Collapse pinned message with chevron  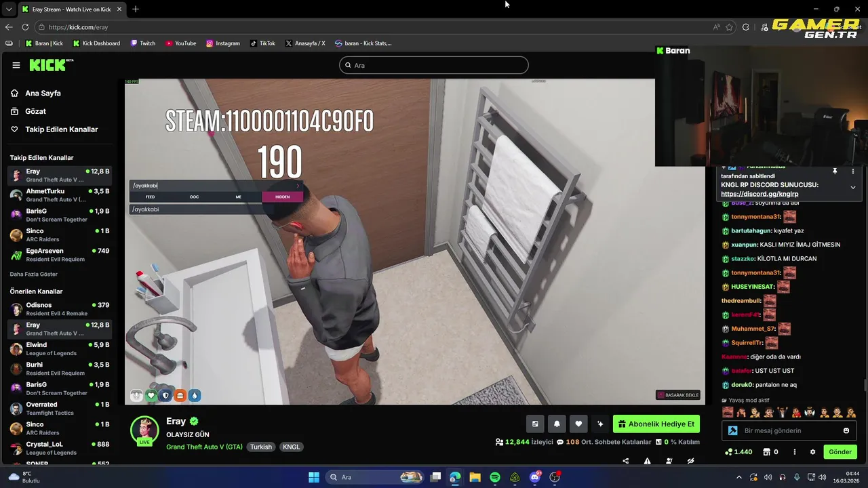[x=853, y=188]
